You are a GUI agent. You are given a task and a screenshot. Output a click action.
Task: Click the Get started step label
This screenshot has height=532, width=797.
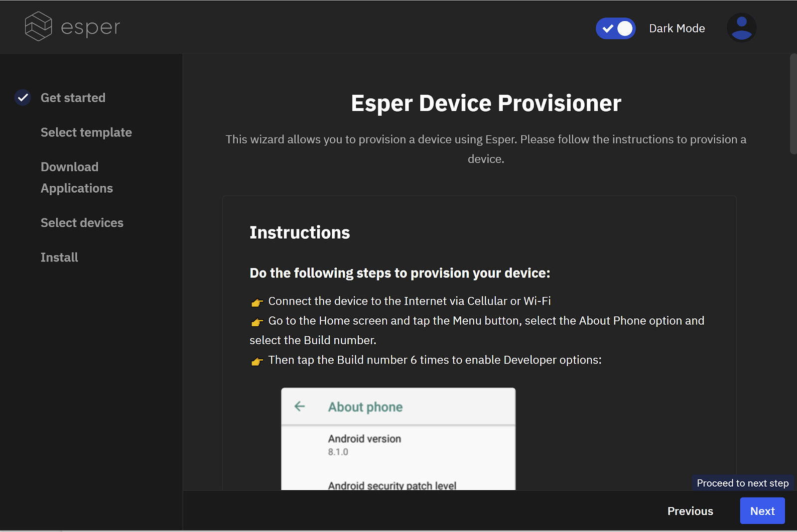(x=73, y=98)
